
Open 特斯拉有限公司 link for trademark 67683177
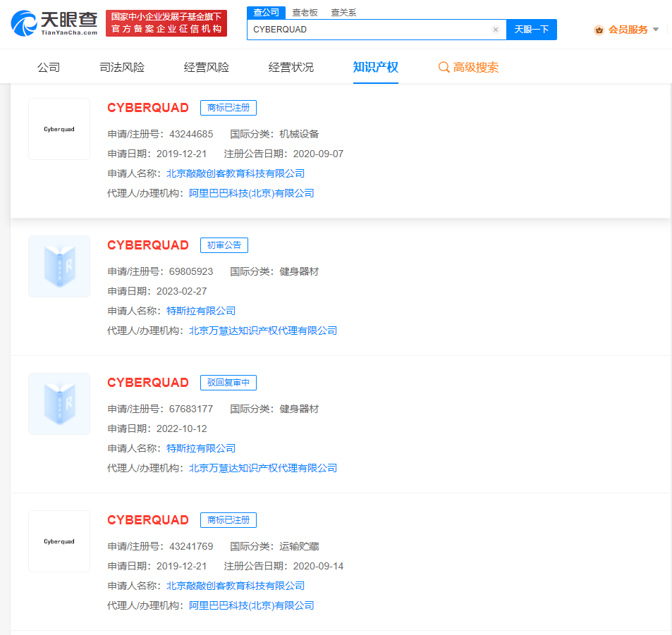201,449
